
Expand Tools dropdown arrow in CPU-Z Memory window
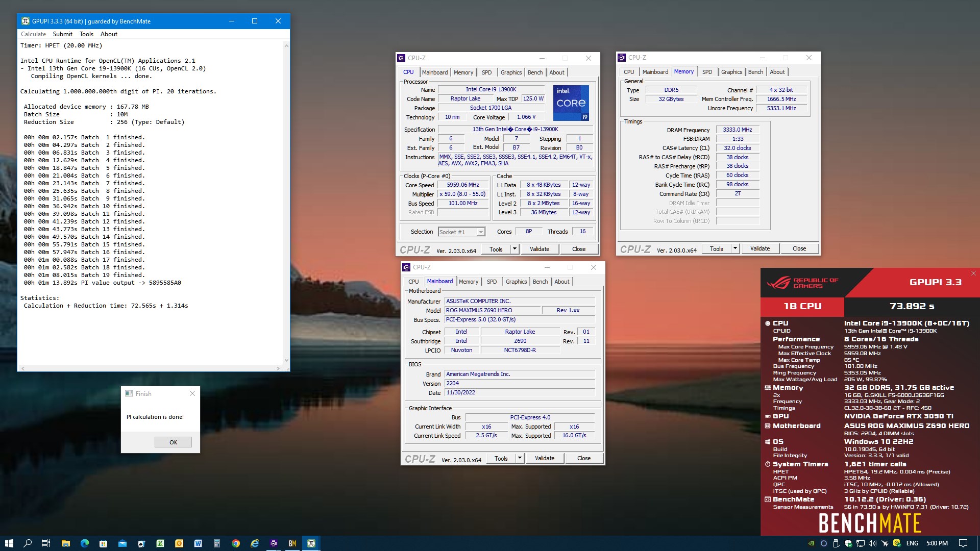tap(735, 248)
